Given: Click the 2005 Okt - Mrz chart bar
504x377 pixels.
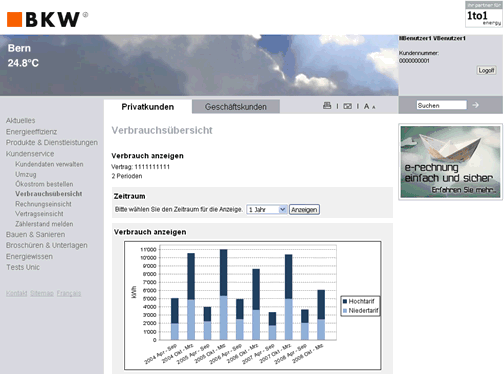Looking at the screenshot, I should coord(224,295).
